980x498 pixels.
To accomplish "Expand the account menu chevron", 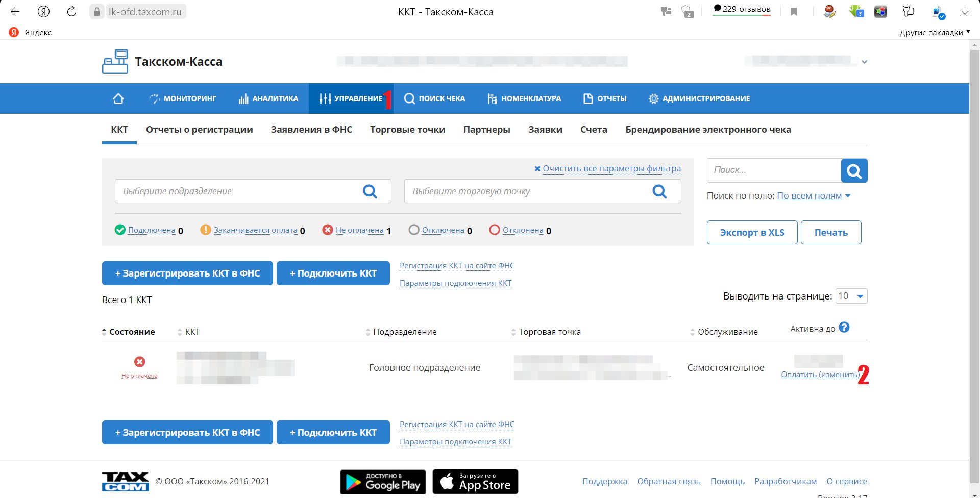I will click(x=864, y=62).
